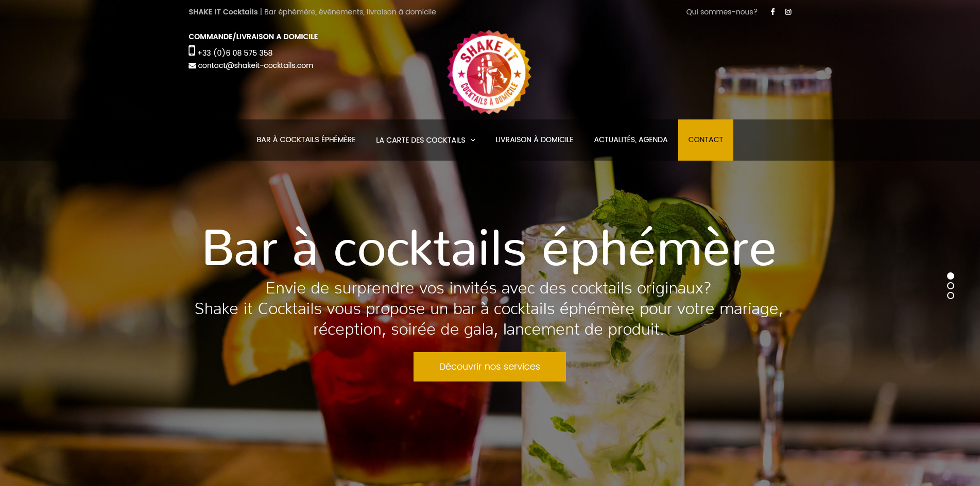
Task: Click the mobile phone icon
Action: [x=192, y=51]
